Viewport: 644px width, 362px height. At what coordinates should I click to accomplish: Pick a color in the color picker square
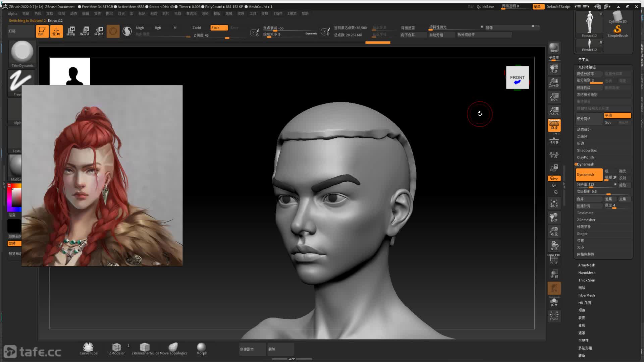point(16,198)
